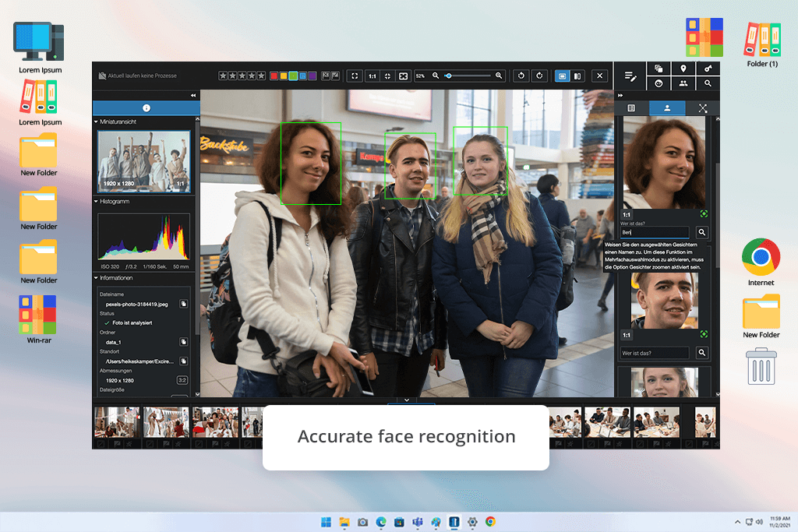Switch to single image view mode
This screenshot has width=798, height=532.
tap(562, 76)
